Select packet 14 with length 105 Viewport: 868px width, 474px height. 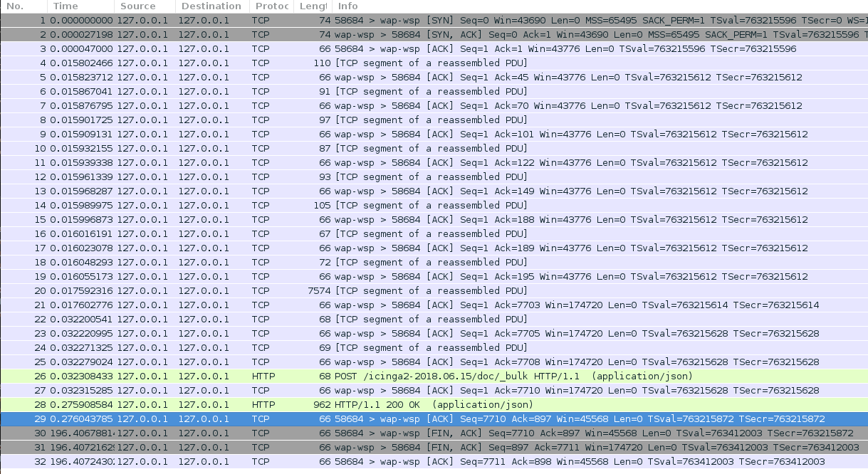(x=434, y=205)
